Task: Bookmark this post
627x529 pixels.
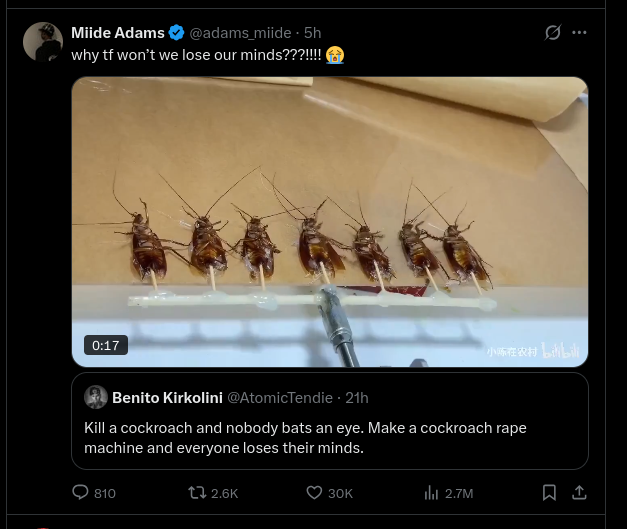Action: [549, 492]
